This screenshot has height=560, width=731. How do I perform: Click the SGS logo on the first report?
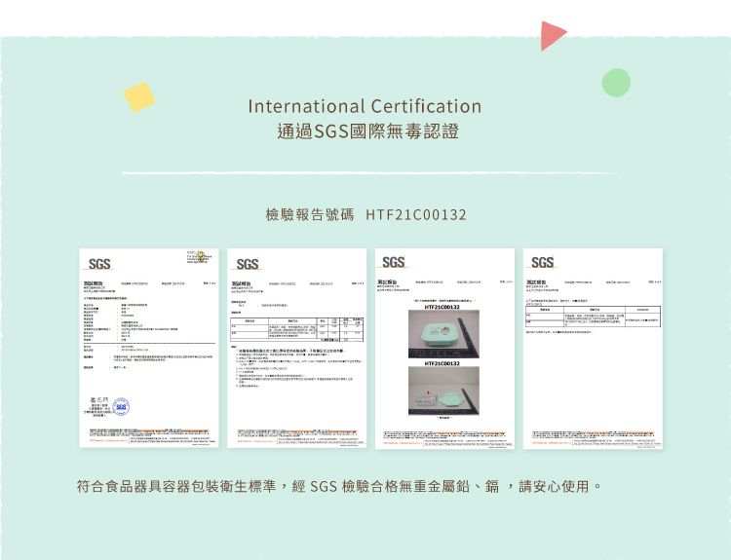(x=98, y=264)
